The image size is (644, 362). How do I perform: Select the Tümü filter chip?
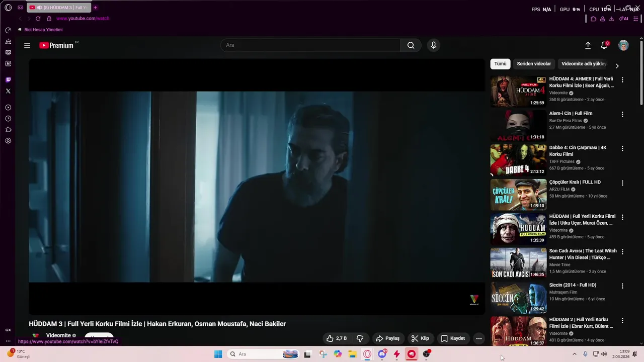pos(500,64)
